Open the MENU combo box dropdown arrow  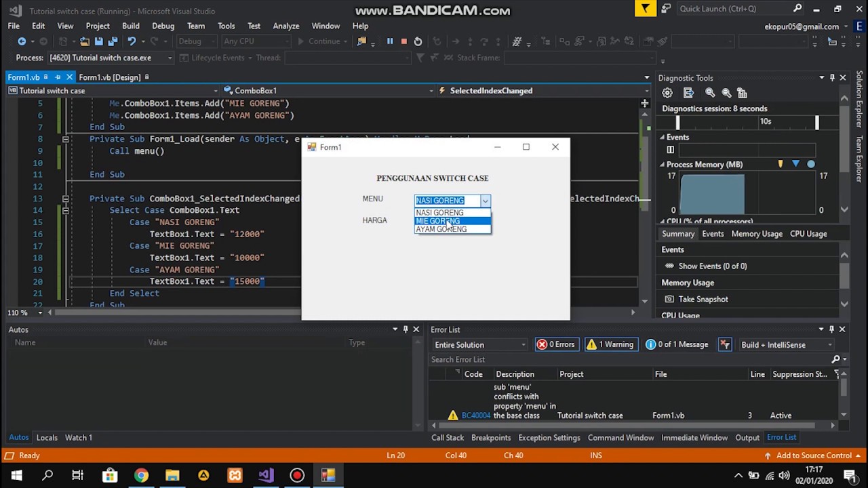[x=485, y=201]
